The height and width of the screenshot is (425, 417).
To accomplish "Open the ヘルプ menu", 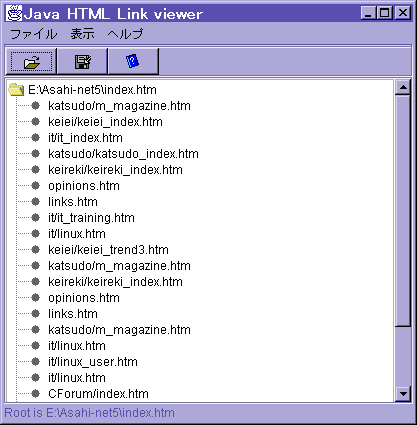I will click(x=125, y=34).
